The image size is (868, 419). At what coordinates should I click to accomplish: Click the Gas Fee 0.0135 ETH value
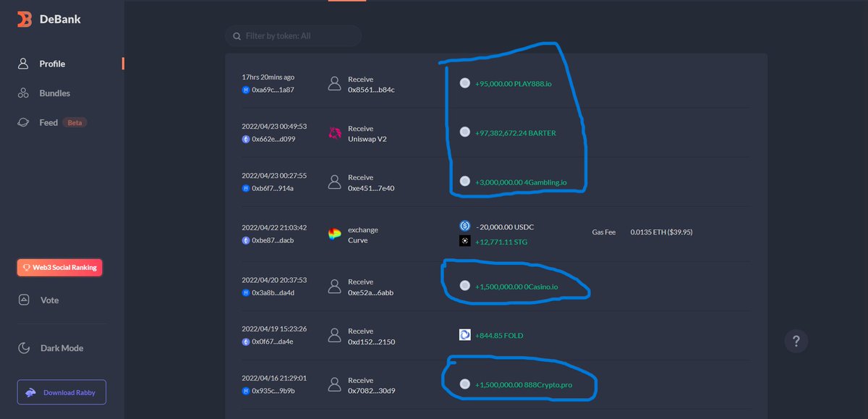pos(660,232)
